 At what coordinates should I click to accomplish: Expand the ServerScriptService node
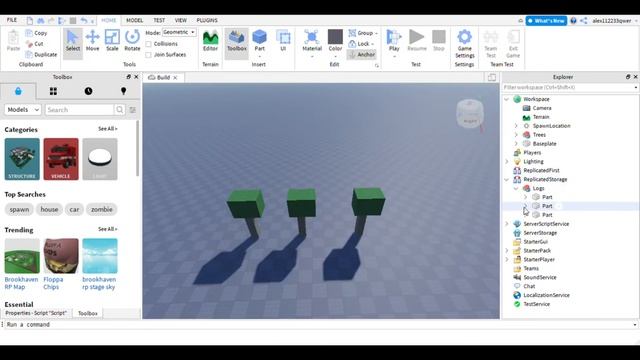click(507, 224)
